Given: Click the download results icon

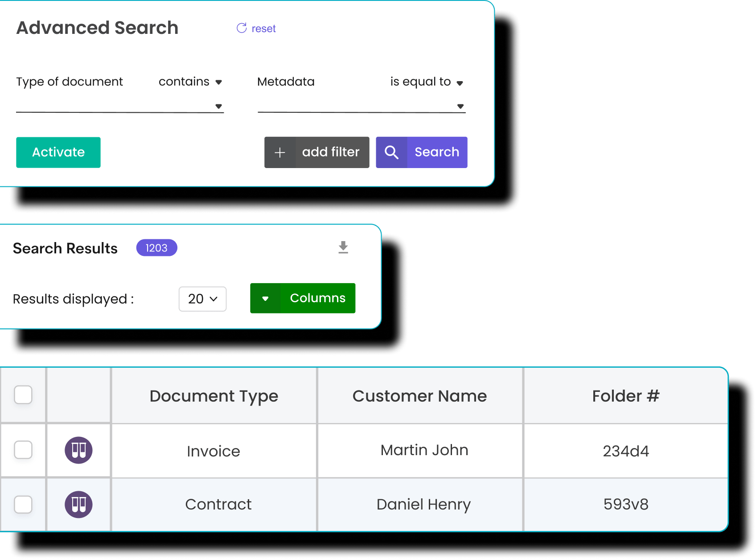Looking at the screenshot, I should [x=343, y=247].
